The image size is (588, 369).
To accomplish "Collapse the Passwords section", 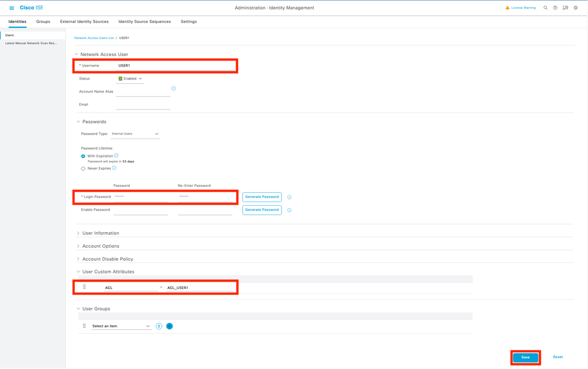I will pyautogui.click(x=78, y=121).
